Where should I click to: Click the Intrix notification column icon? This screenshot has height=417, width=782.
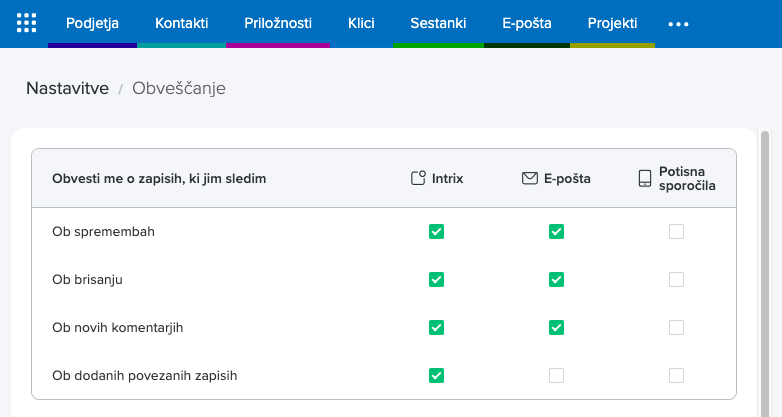[419, 179]
